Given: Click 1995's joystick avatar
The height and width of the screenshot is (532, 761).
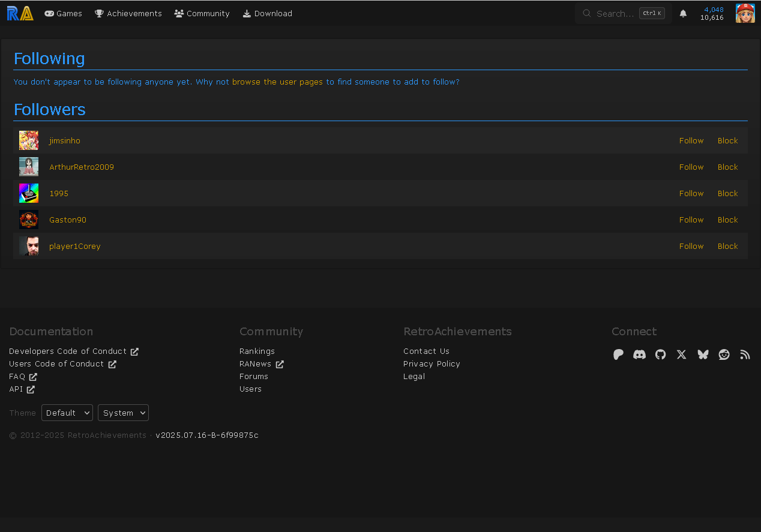Looking at the screenshot, I should coord(29,193).
